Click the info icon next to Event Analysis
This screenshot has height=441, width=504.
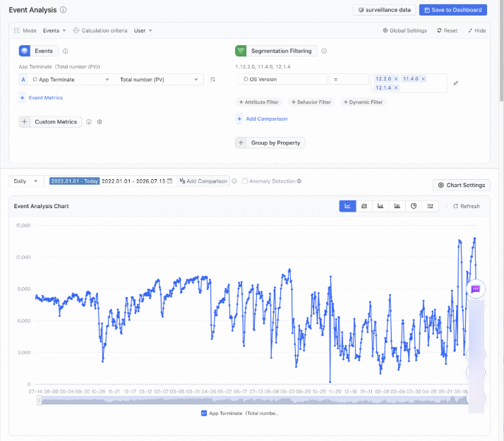(64, 10)
